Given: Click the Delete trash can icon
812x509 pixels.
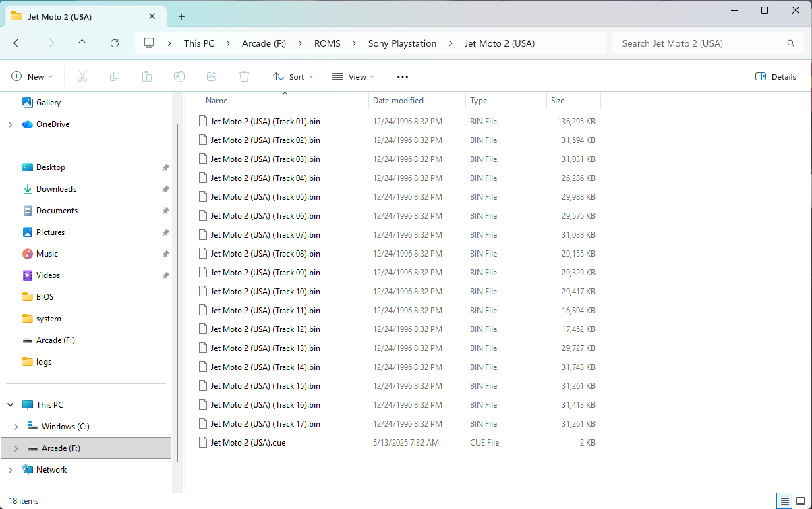Looking at the screenshot, I should [244, 77].
